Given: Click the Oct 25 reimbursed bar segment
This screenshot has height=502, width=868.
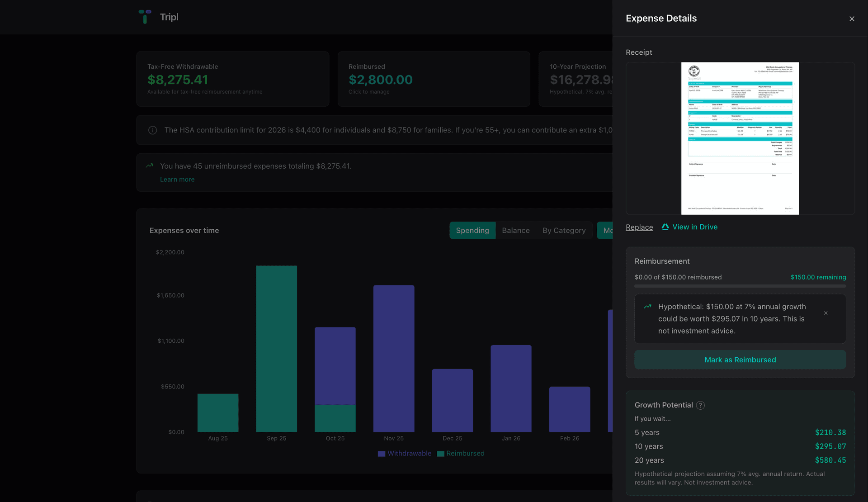Looking at the screenshot, I should coord(335,418).
